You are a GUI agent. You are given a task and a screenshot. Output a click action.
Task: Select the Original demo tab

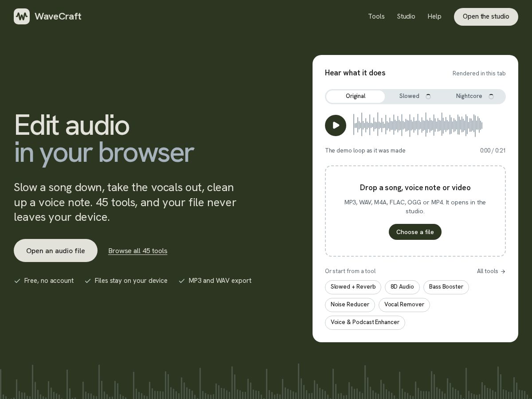tap(356, 97)
